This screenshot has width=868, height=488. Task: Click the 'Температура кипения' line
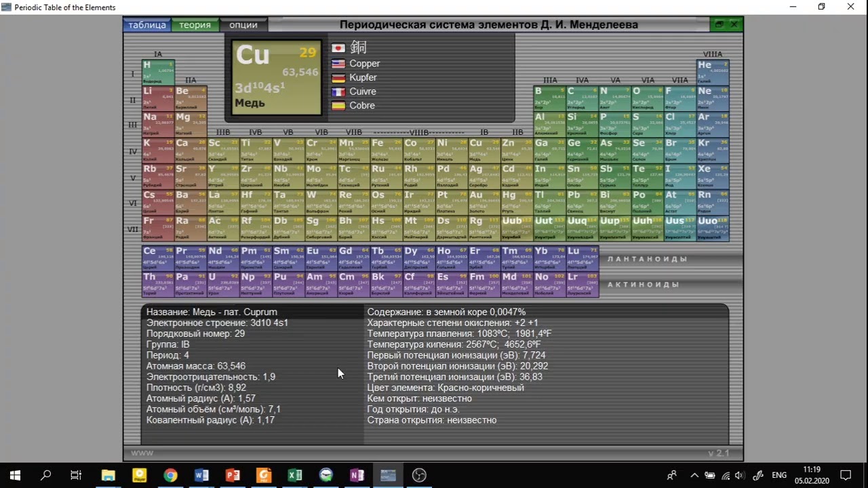(454, 344)
